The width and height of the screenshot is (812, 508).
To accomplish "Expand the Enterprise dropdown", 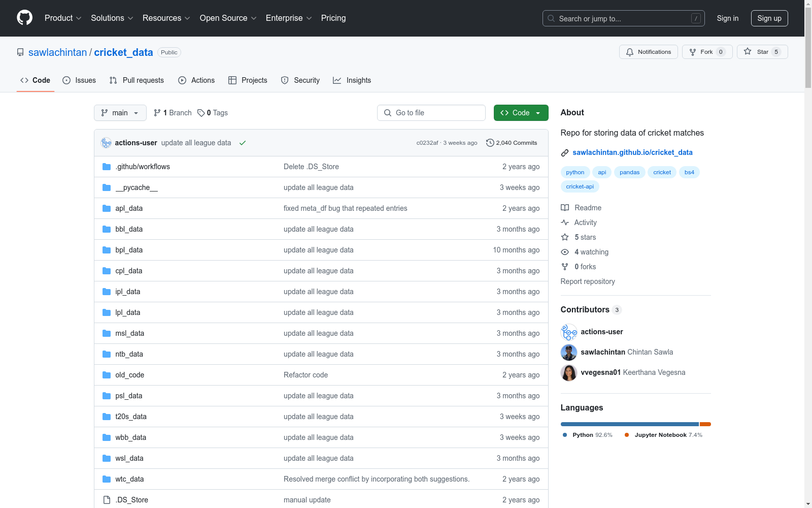I will pyautogui.click(x=289, y=18).
